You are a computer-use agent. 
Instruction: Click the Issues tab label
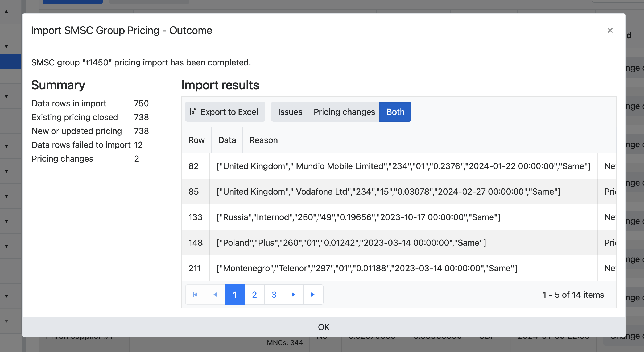click(x=290, y=111)
